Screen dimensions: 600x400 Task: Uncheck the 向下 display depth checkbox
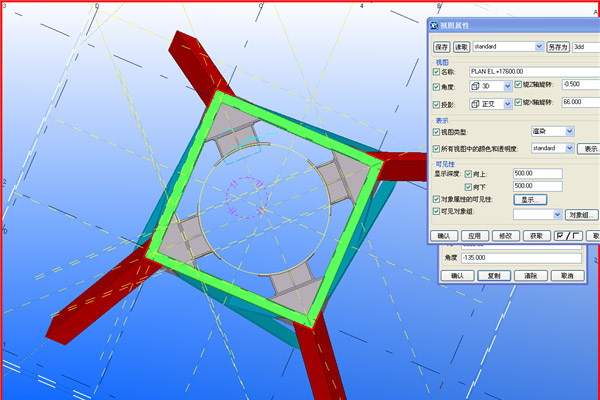[x=468, y=186]
